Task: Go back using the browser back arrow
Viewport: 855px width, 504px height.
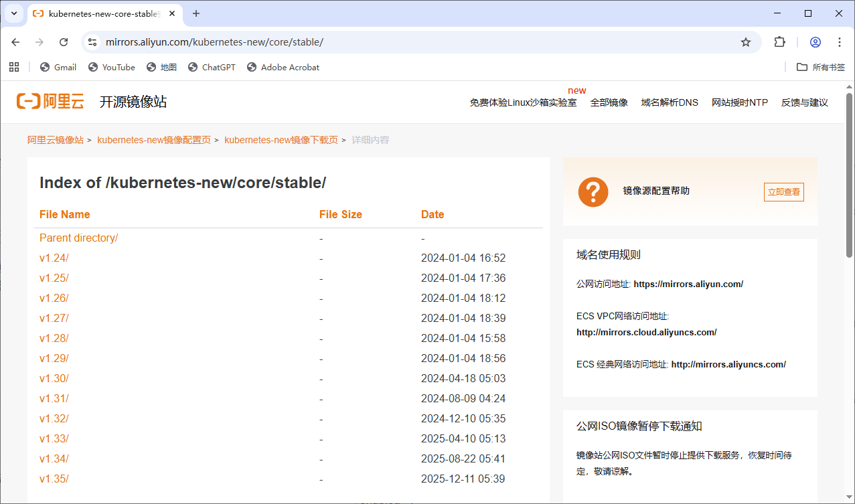Action: [x=16, y=42]
